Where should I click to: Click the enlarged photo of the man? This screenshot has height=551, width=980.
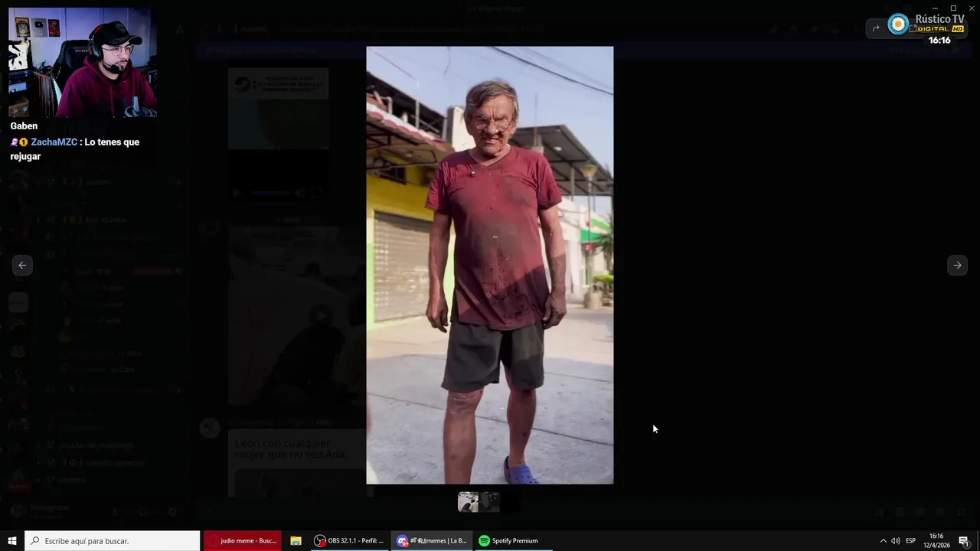[489, 265]
